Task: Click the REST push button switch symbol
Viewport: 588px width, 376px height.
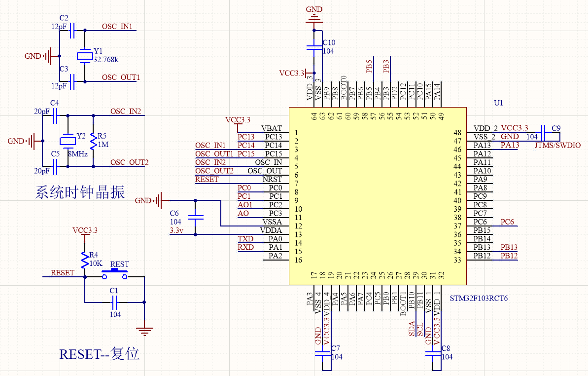Action: pyautogui.click(x=114, y=273)
